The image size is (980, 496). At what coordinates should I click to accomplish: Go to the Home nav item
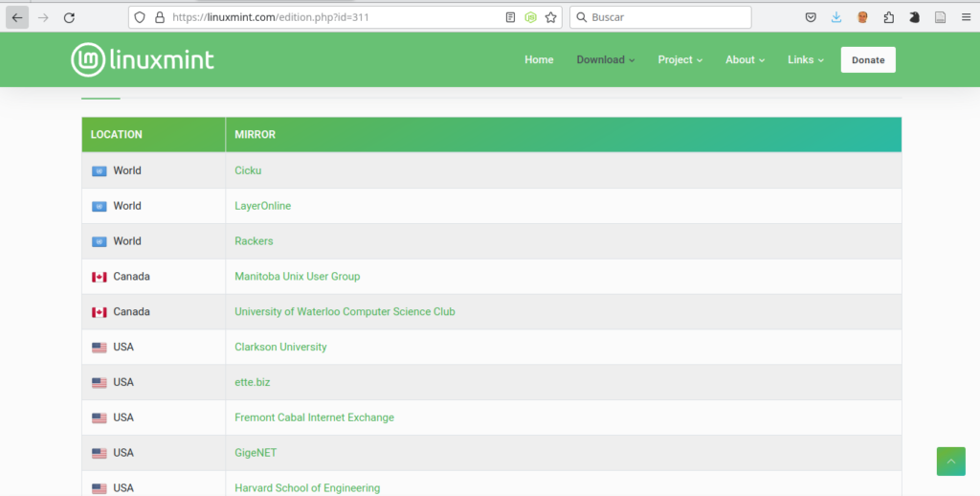click(539, 60)
